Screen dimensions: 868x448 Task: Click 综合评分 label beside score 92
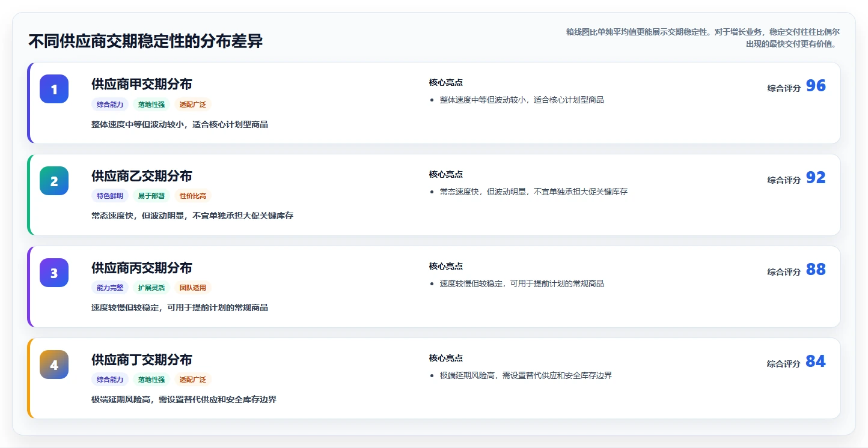pyautogui.click(x=784, y=180)
